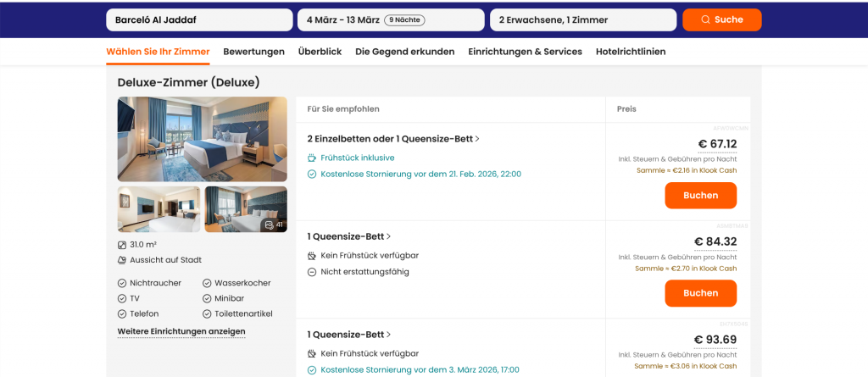This screenshot has height=377, width=868.
Task: Click the magnifier icon in the Suche button
Action: click(x=707, y=19)
